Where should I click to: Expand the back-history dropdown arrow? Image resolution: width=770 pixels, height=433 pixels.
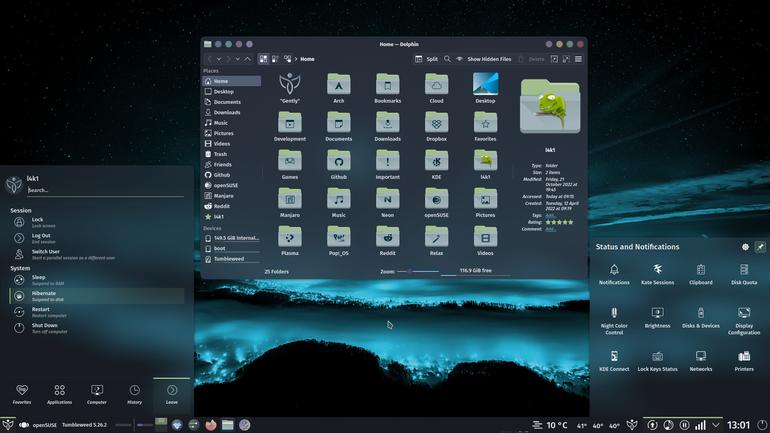pyautogui.click(x=219, y=59)
